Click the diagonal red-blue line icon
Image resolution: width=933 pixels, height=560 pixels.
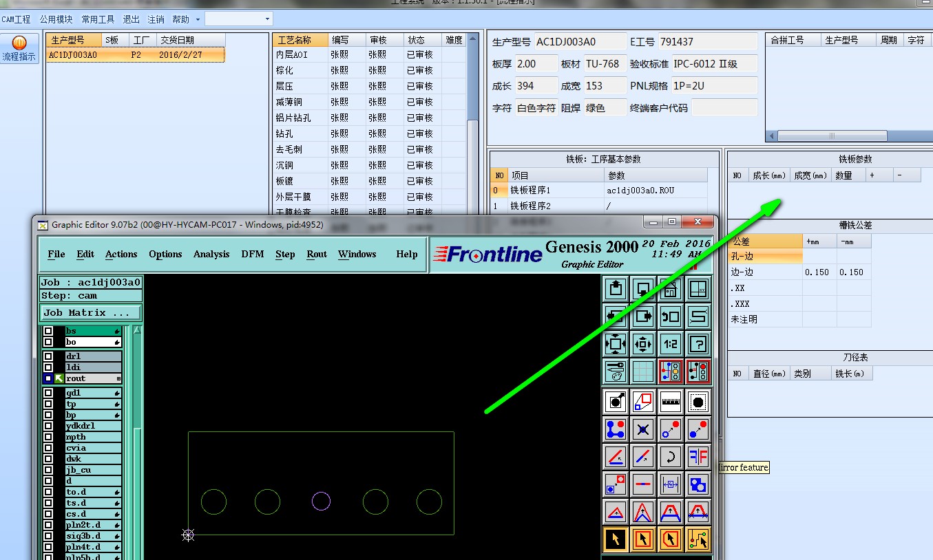pos(642,456)
